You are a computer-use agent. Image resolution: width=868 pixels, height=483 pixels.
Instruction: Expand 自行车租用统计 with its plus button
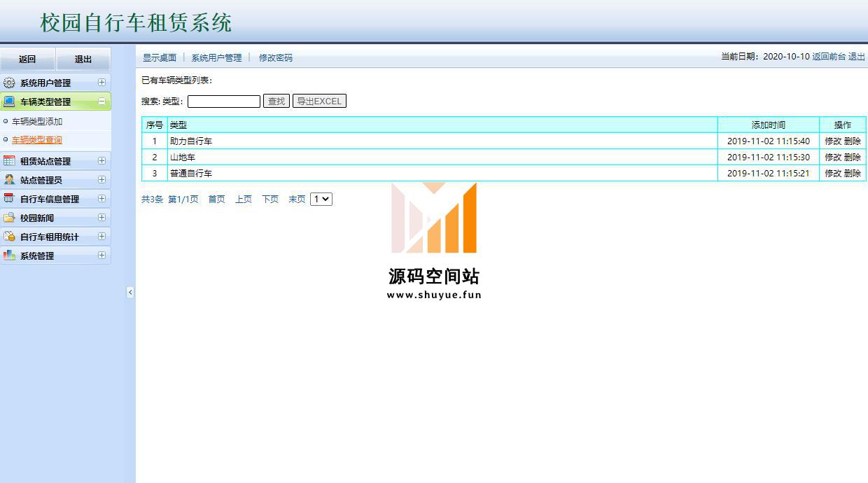(x=101, y=236)
